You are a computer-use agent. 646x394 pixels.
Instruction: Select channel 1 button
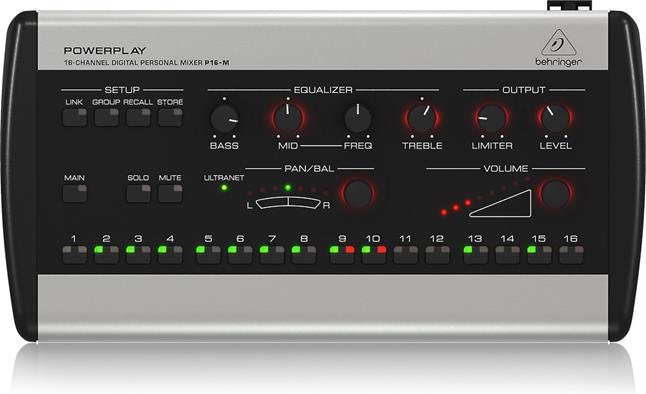click(75, 255)
